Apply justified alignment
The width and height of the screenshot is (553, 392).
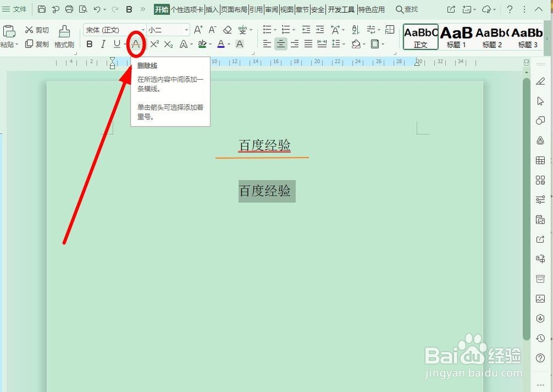click(x=308, y=44)
